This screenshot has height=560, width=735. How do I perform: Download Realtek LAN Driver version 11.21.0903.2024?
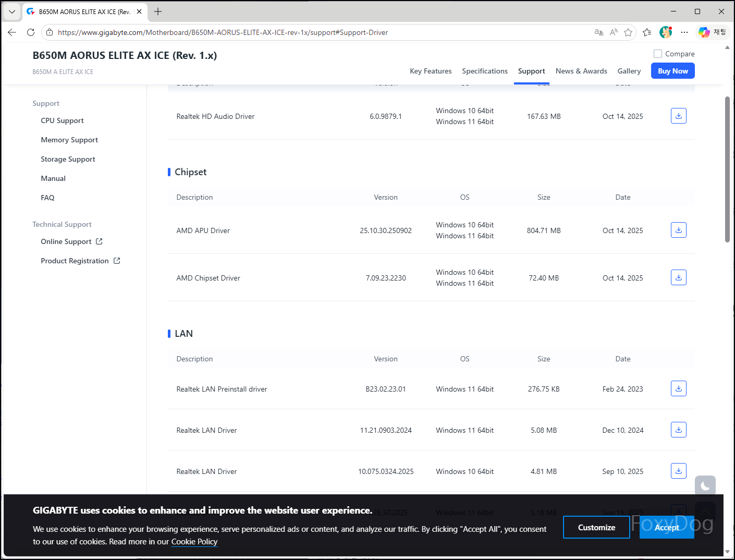pos(678,430)
